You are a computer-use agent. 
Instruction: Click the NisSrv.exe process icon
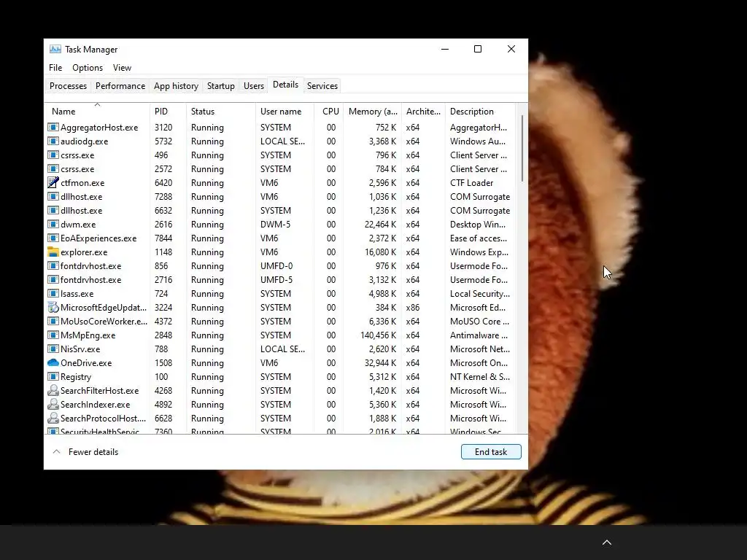[53, 349]
